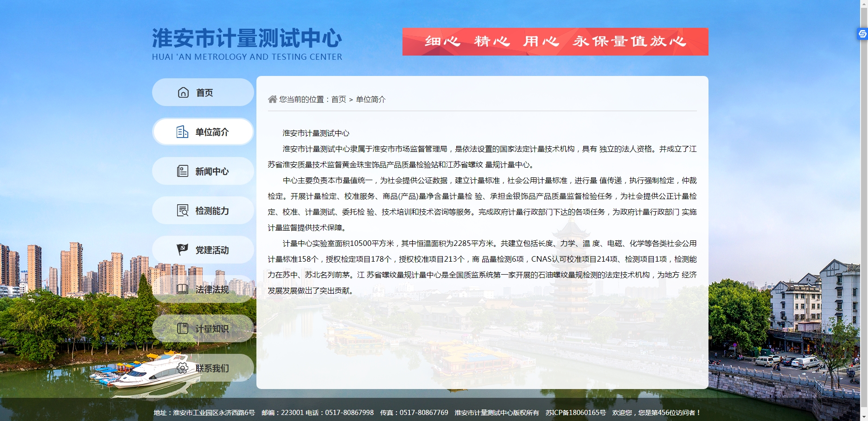Click the gear icon beside 联系我们
868x421 pixels.
click(x=182, y=368)
